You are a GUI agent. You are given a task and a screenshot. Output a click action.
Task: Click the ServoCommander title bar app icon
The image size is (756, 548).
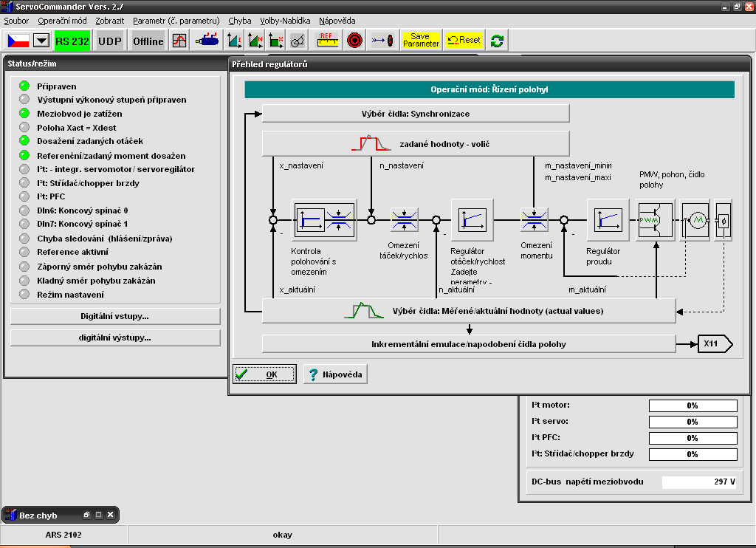[x=7, y=7]
